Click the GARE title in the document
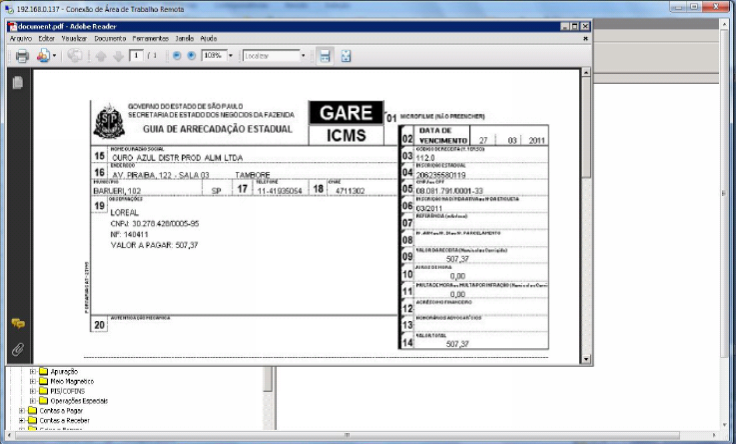Viewport: 739px width, 445px height. 346,113
